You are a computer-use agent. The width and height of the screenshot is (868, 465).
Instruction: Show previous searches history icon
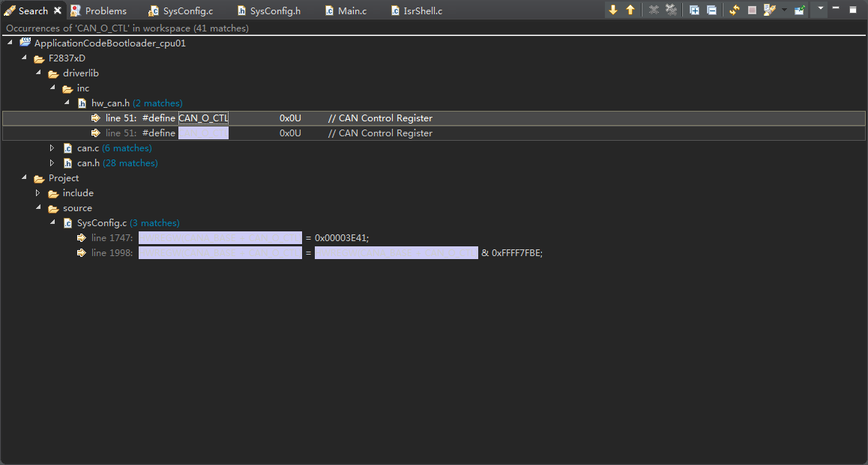(770, 10)
